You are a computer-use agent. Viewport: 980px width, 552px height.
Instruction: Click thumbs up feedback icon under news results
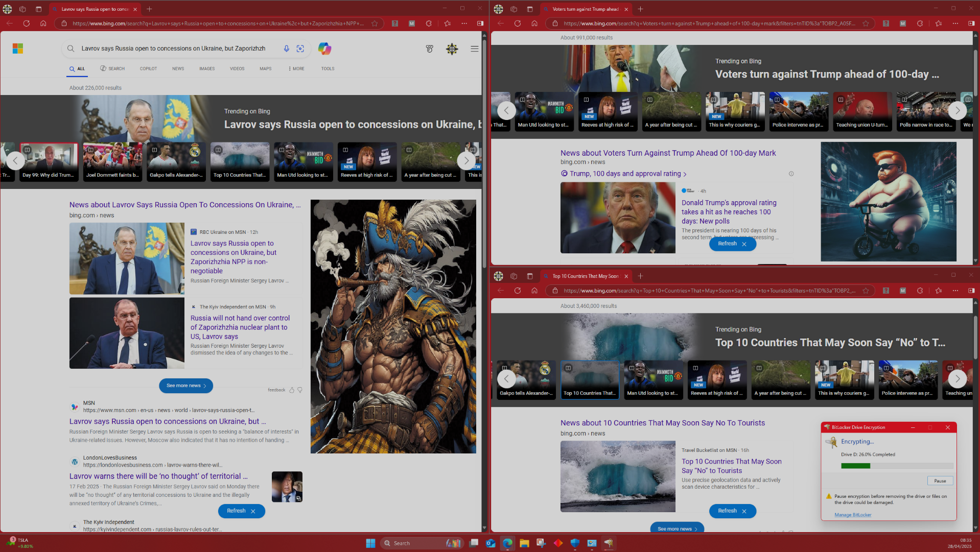(292, 390)
